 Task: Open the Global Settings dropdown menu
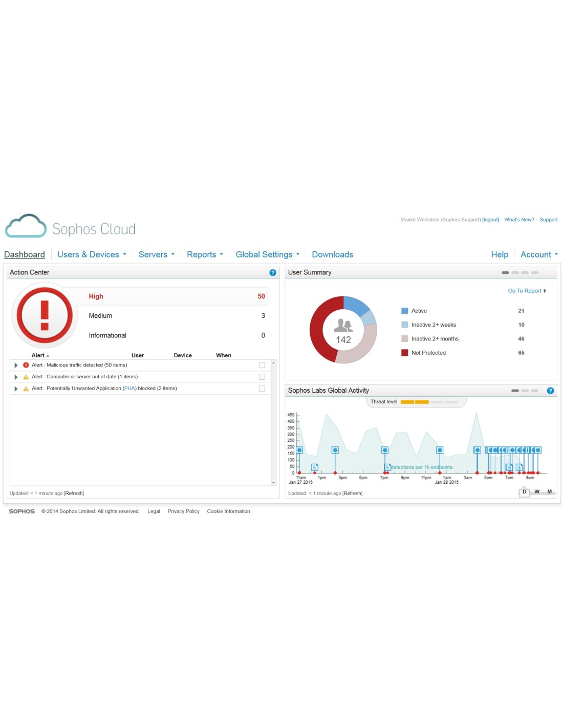click(x=267, y=254)
